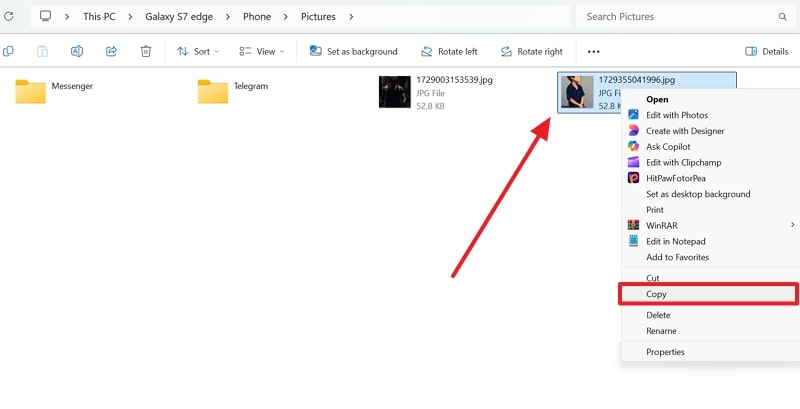Image resolution: width=800 pixels, height=409 pixels.
Task: Click the search magnifier icon
Action: click(782, 17)
